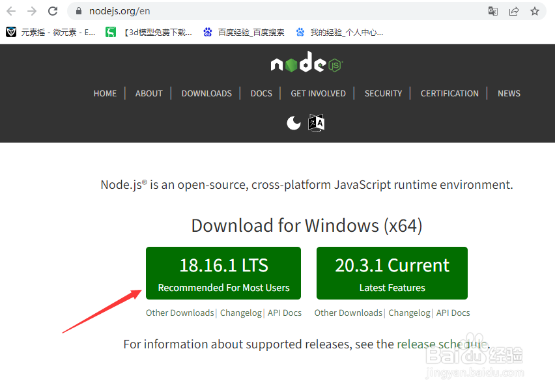View the Changelog under 18.16.1 LTS
555x392 pixels.
coord(241,313)
